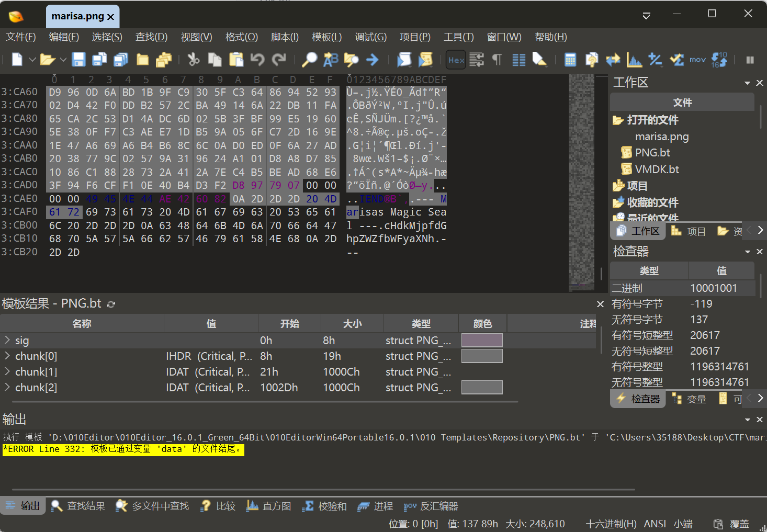767x532 pixels.
Task: Click the mov disassembler toolbar icon
Action: [x=697, y=60]
